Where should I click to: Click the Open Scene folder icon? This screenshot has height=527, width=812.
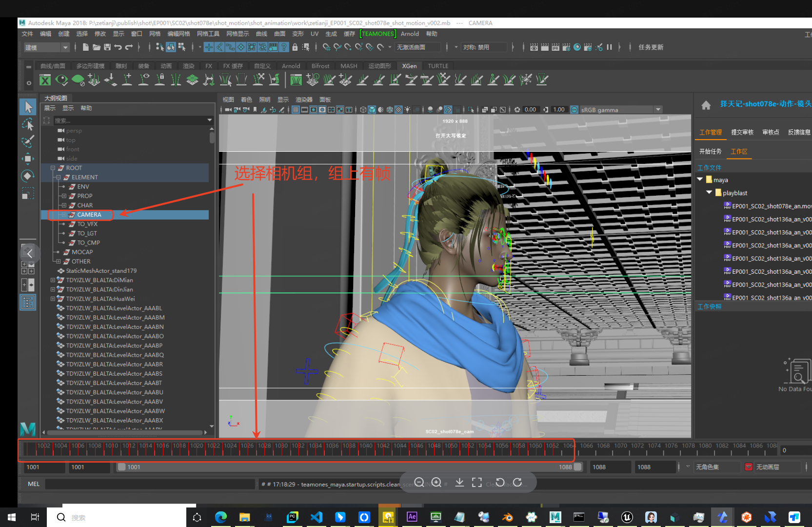(x=97, y=47)
